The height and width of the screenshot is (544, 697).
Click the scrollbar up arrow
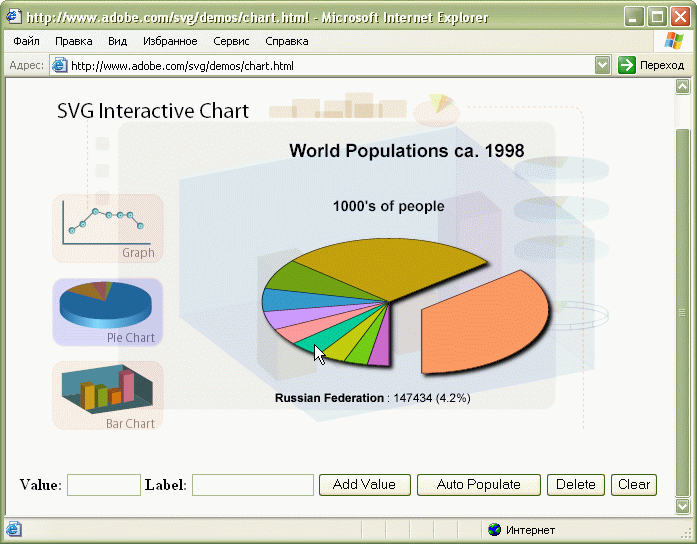pos(682,87)
